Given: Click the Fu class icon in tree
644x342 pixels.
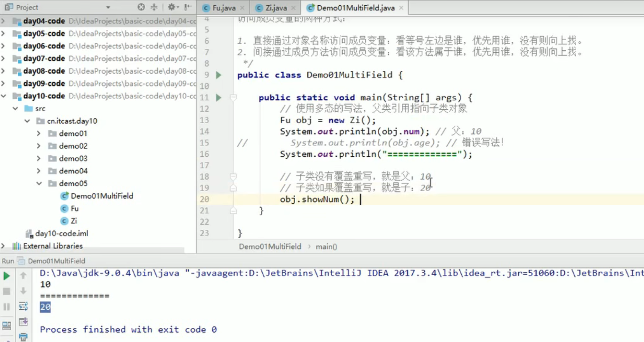Looking at the screenshot, I should (65, 208).
